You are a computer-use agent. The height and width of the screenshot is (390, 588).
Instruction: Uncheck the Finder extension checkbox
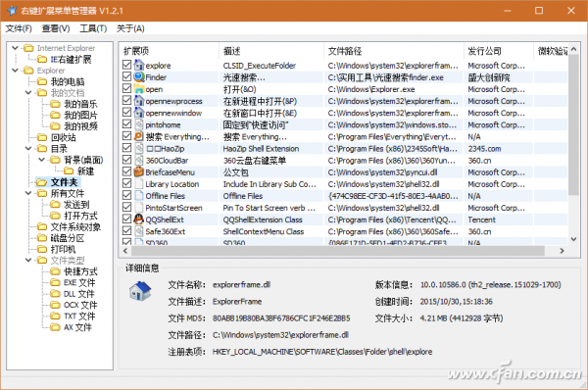[127, 76]
